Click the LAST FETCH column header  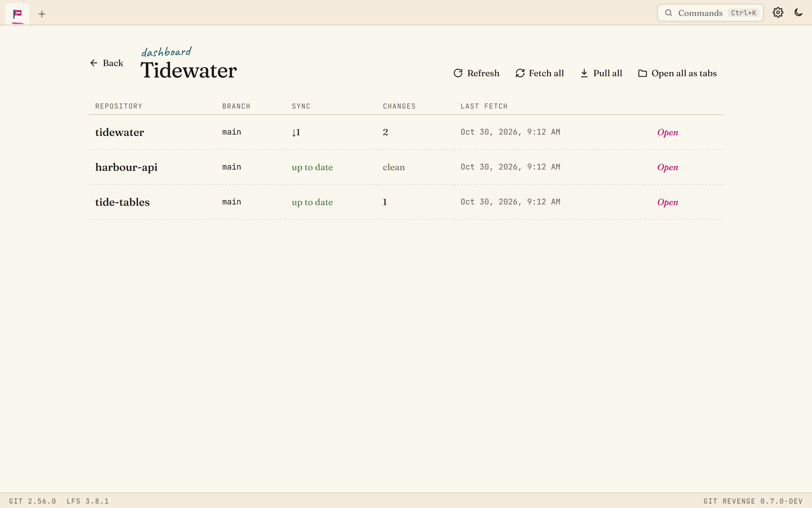pyautogui.click(x=484, y=106)
